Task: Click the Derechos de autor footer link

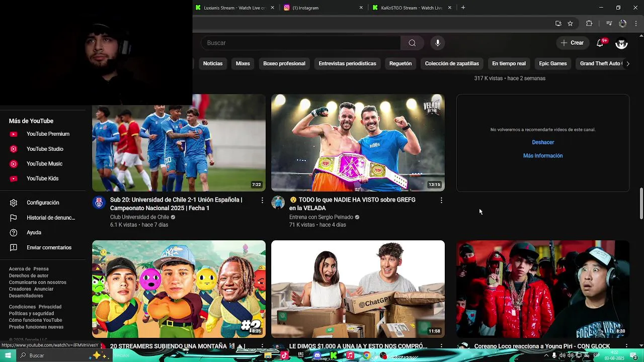Action: coord(29,276)
